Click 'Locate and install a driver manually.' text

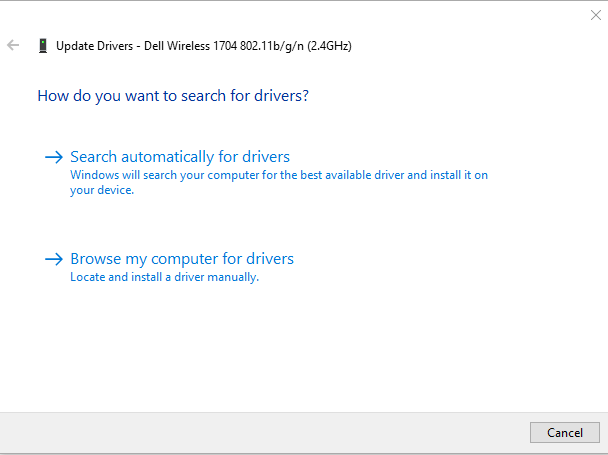pos(164,277)
